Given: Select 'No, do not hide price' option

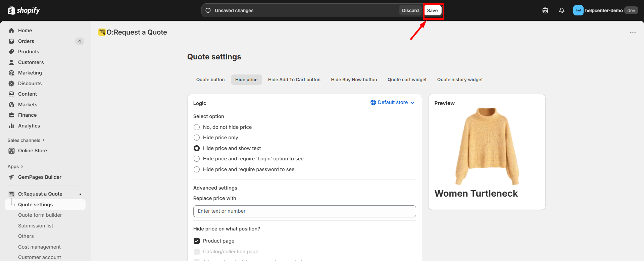Looking at the screenshot, I should coord(197,127).
